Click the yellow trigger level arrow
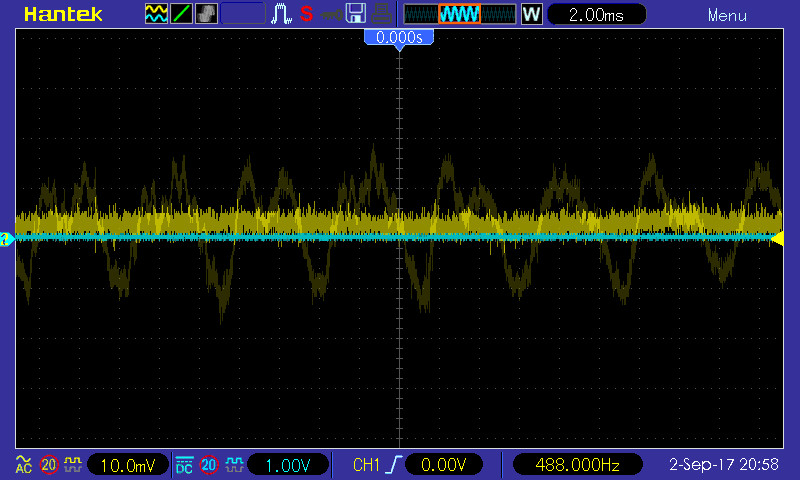The height and width of the screenshot is (480, 800). 777,239
